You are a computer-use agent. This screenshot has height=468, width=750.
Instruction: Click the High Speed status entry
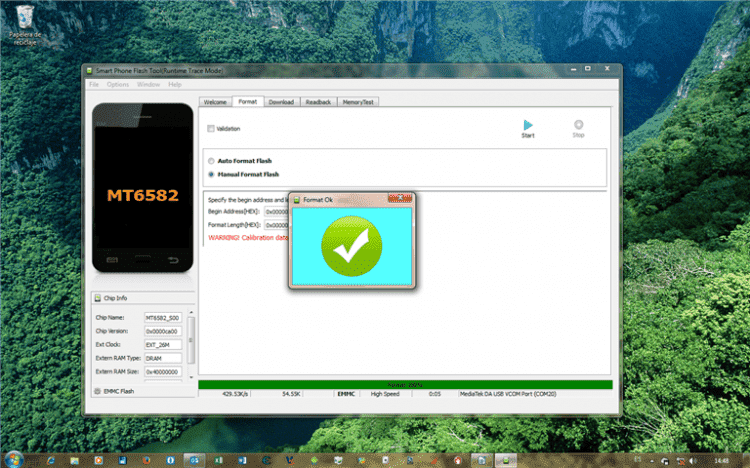[385, 394]
